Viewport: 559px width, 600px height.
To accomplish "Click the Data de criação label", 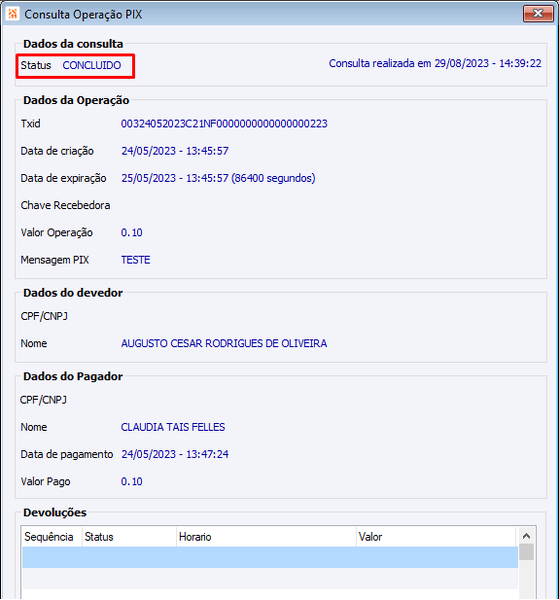I will 57,151.
